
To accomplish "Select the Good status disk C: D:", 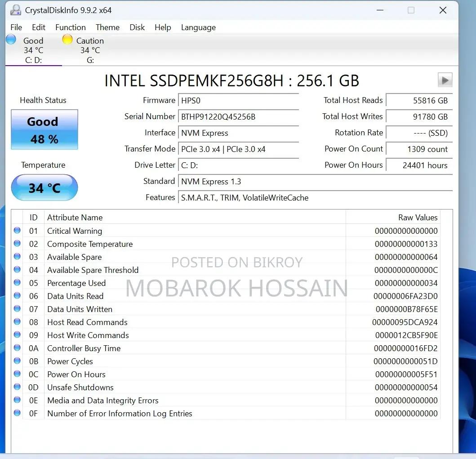I will [x=33, y=50].
